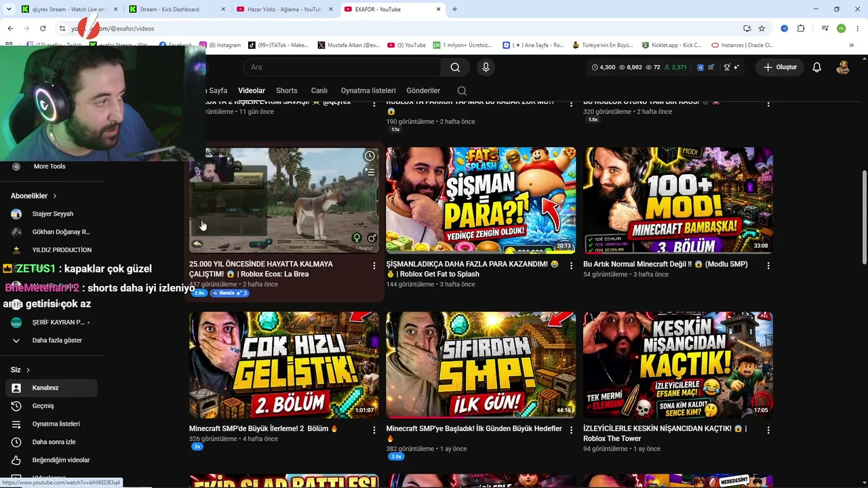Reload the page in Chrome
The height and width of the screenshot is (488, 868).
click(43, 28)
